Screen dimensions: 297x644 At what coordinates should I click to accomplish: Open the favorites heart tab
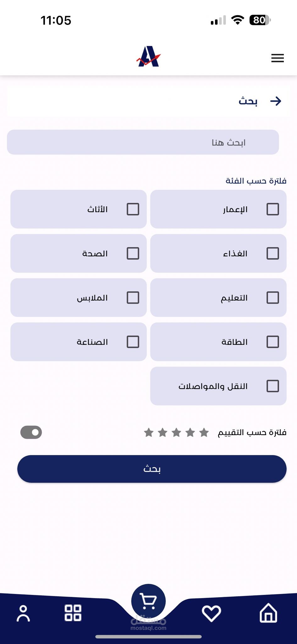[x=211, y=613]
